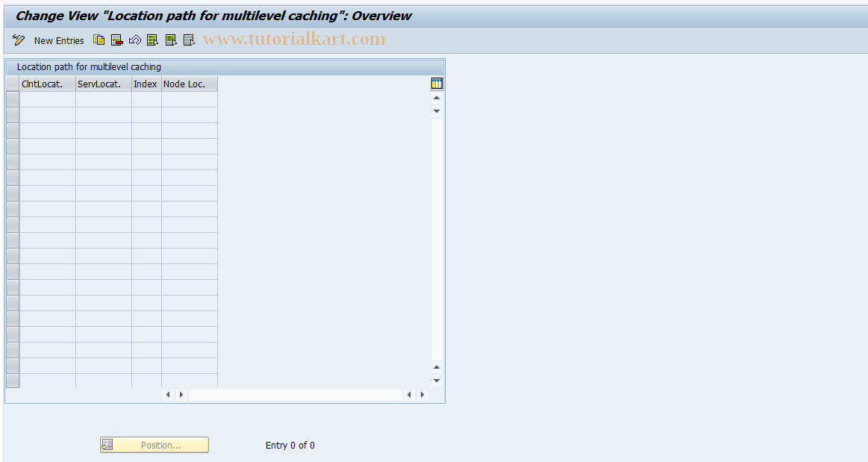Select the first table row selector
868x462 pixels.
pyautogui.click(x=13, y=99)
